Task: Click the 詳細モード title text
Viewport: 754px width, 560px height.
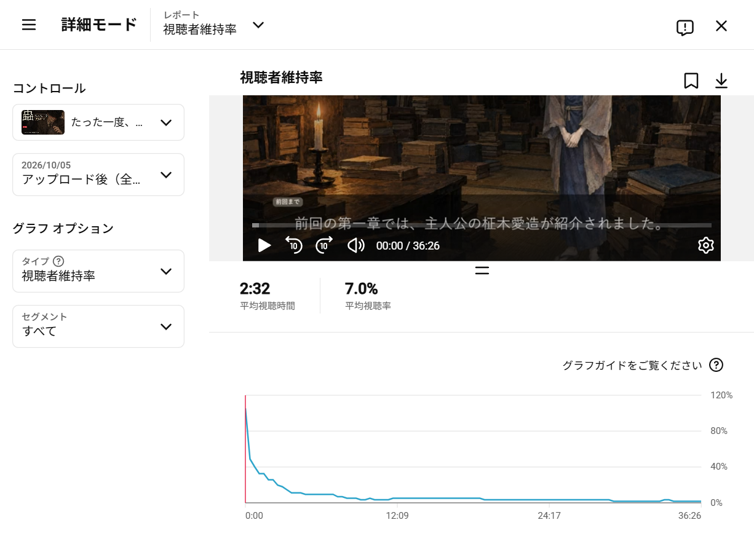Action: click(x=99, y=25)
